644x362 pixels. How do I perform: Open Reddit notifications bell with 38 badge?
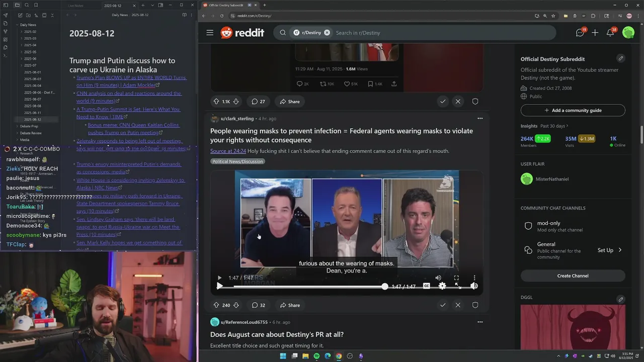coord(610,33)
